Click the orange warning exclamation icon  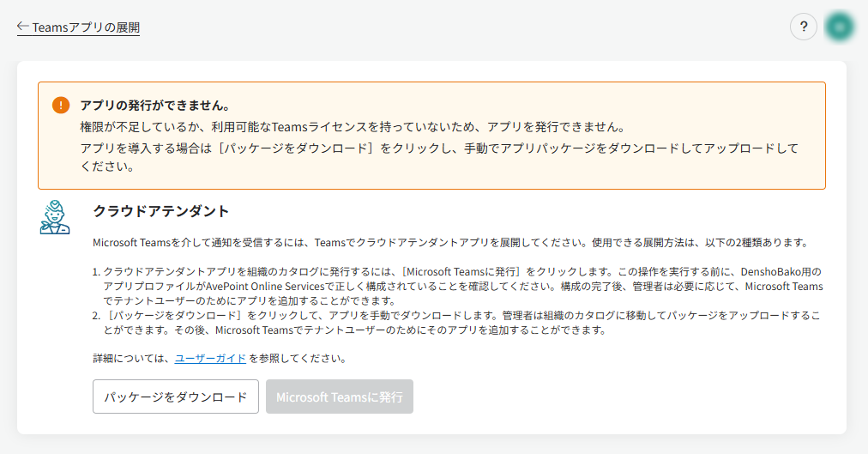pos(61,105)
